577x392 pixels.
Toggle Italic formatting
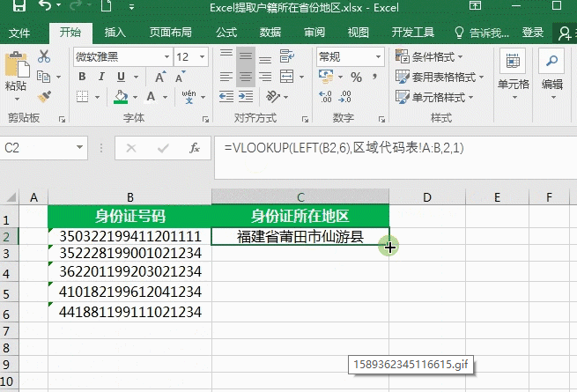(x=101, y=77)
